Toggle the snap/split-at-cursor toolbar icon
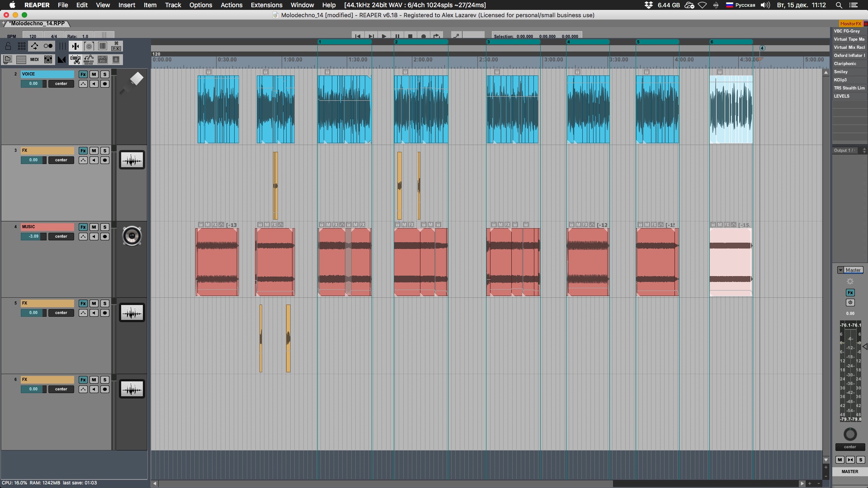Image resolution: width=868 pixels, height=488 pixels. pos(75,46)
